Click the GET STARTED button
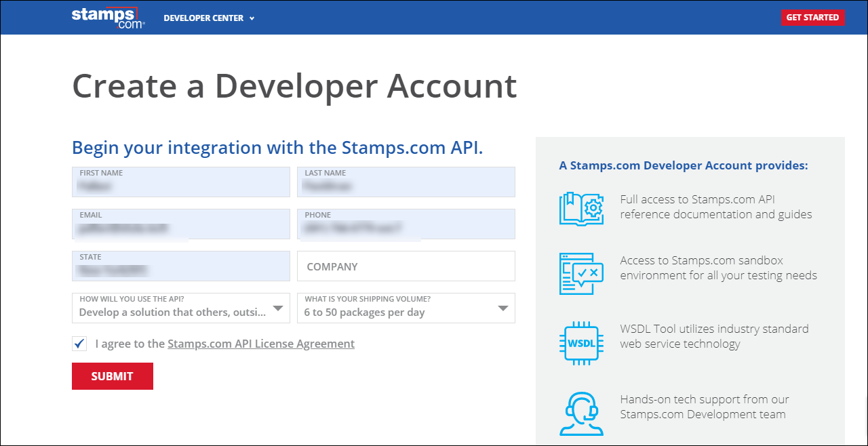Viewport: 868px width, 446px height. (x=812, y=17)
